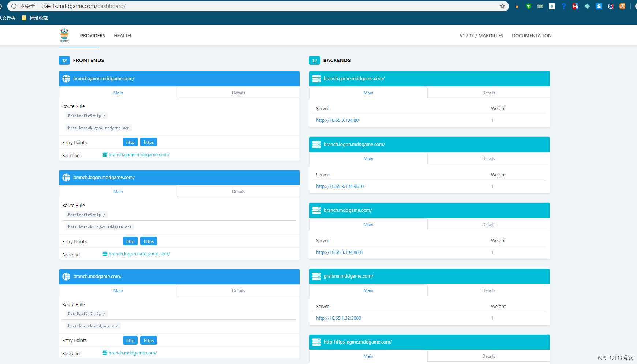Click the site info icon in address bar
637x364 pixels.
(x=14, y=6)
